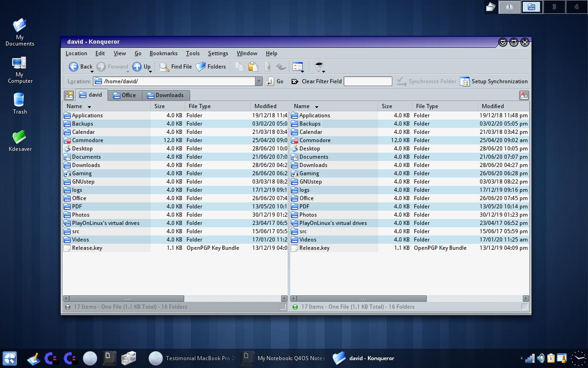The width and height of the screenshot is (588, 368).
Task: Open the View menu
Action: [x=119, y=53]
